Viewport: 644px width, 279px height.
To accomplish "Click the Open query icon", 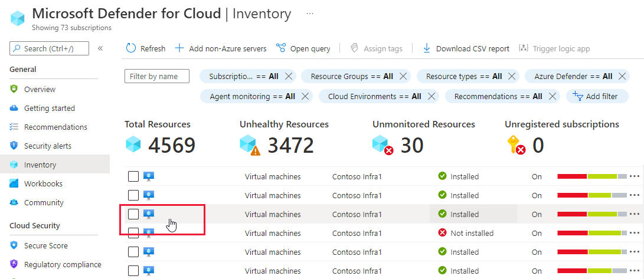I will 281,48.
